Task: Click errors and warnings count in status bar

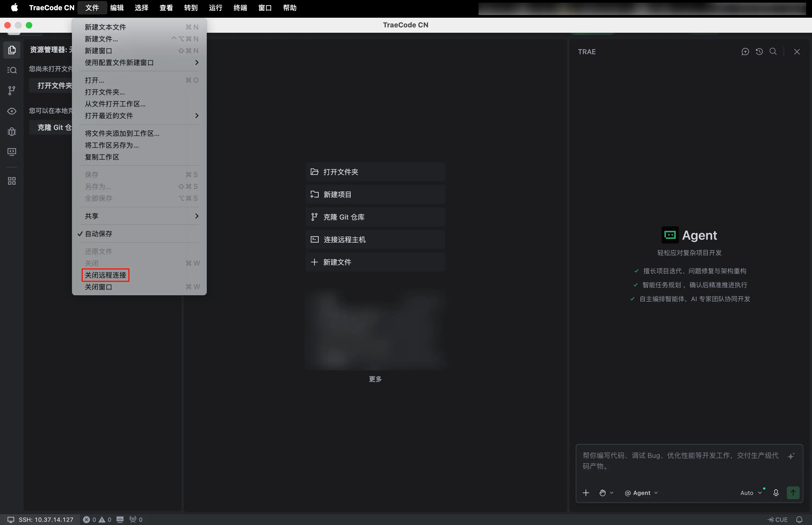Action: 97,520
